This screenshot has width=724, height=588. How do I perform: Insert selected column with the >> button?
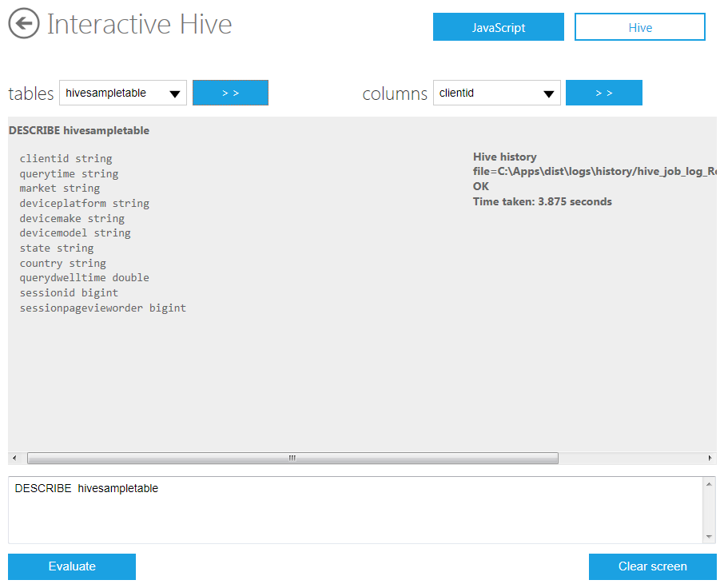(603, 93)
